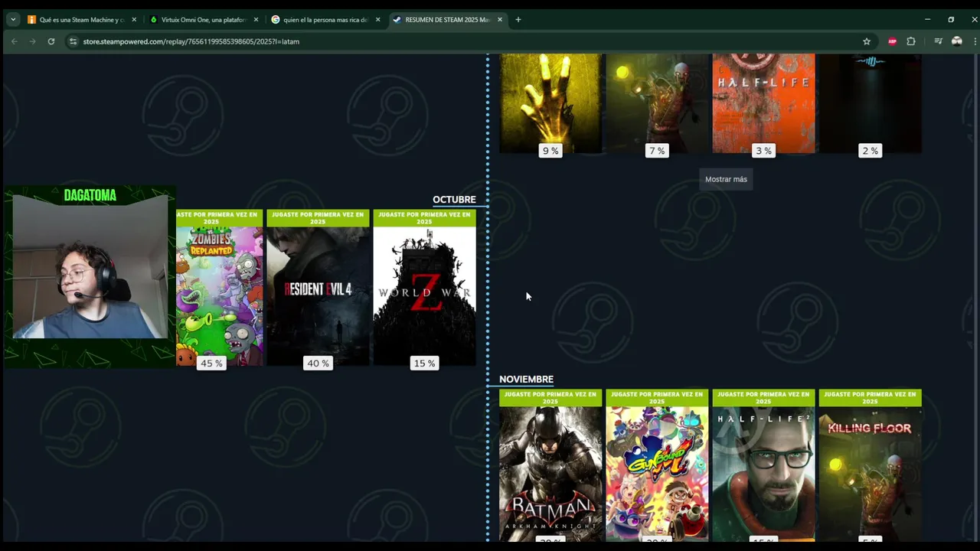Click the DAGATOMA webcam overlay label
This screenshot has width=980, height=551.
(90, 195)
